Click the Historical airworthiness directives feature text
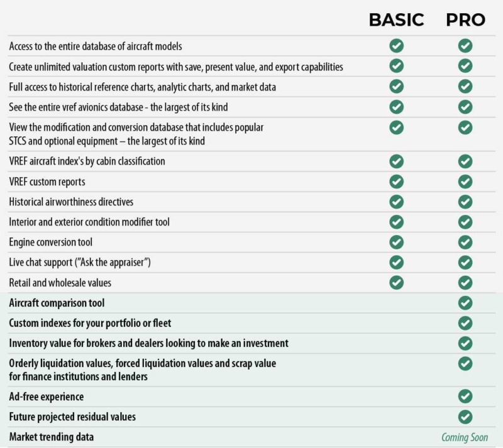This screenshot has width=503, height=448. [x=71, y=202]
